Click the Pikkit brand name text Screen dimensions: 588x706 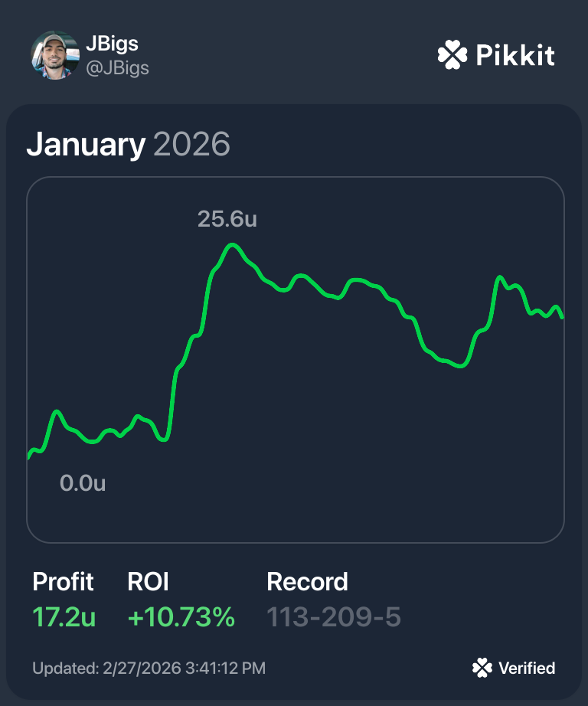(514, 55)
